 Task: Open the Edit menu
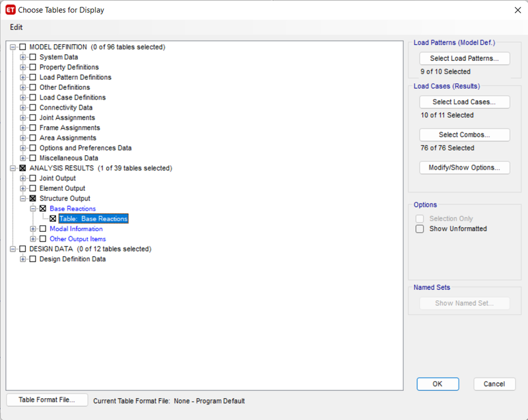point(16,27)
